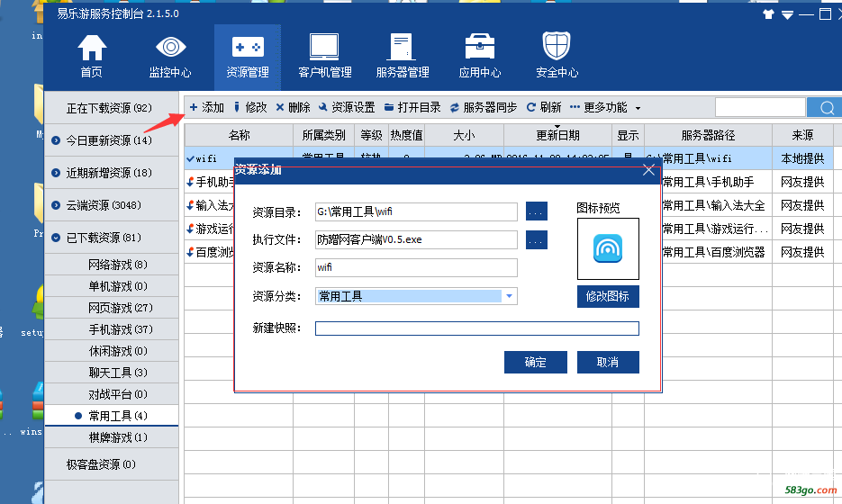Click 打开目录 open folder
842x504 pixels.
(412, 107)
